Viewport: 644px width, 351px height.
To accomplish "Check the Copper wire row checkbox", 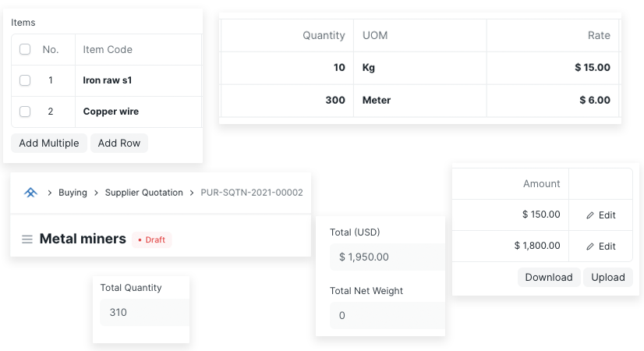I will [x=25, y=112].
